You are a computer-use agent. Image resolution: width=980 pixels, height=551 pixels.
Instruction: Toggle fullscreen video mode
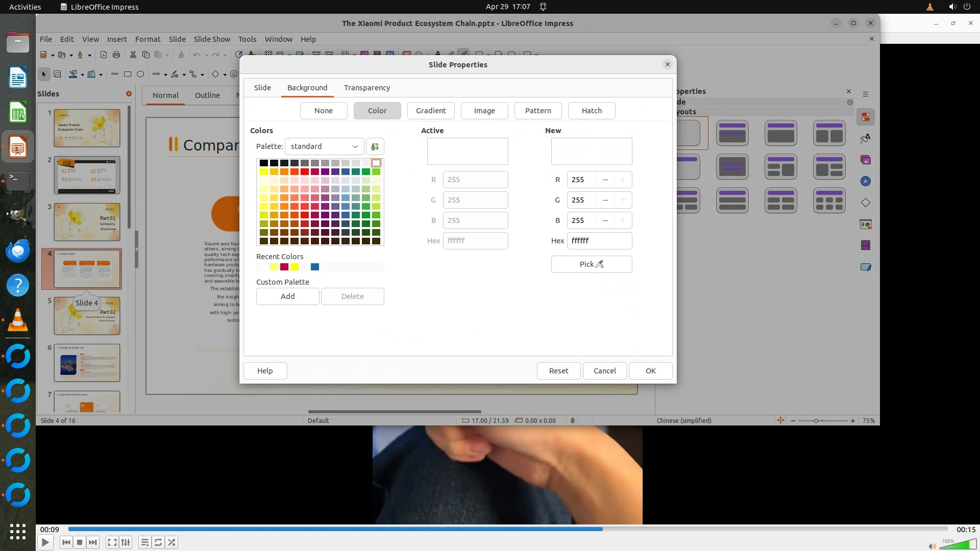112,542
